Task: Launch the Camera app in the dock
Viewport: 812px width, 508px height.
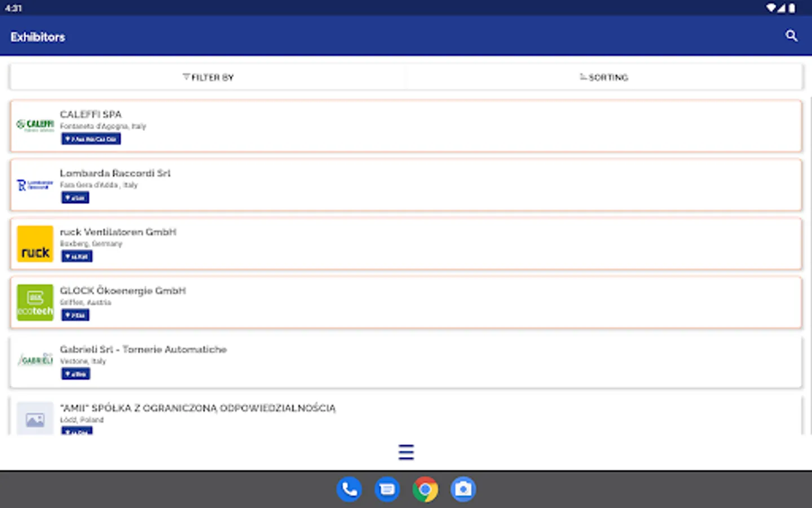Action: coord(463,489)
